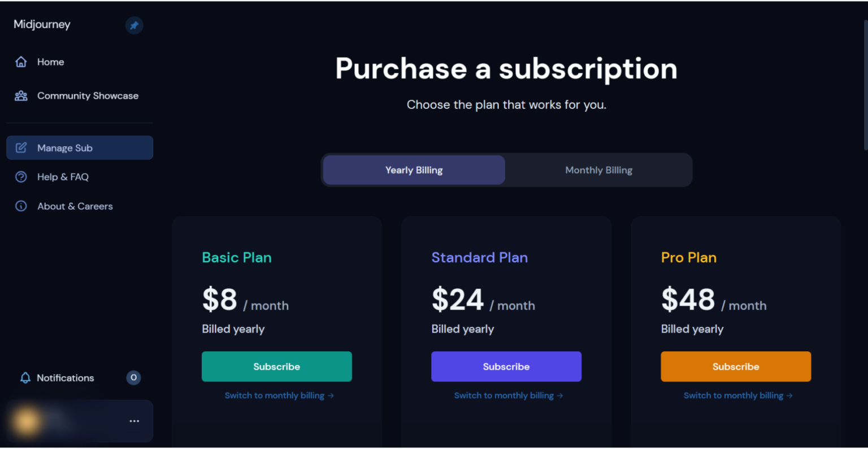Image resolution: width=868 pixels, height=449 pixels.
Task: Click the Home house icon
Action: (x=21, y=62)
